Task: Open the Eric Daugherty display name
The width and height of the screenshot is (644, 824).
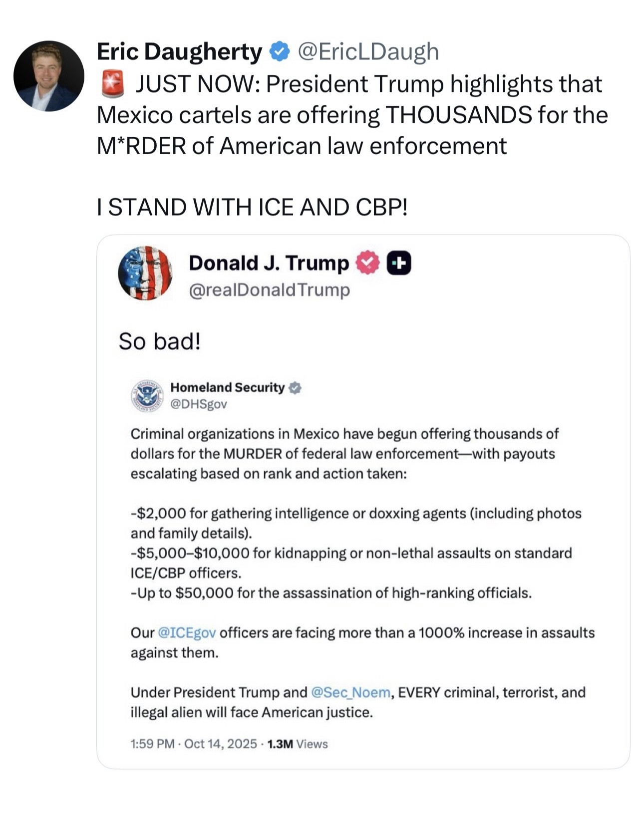Action: tap(179, 51)
